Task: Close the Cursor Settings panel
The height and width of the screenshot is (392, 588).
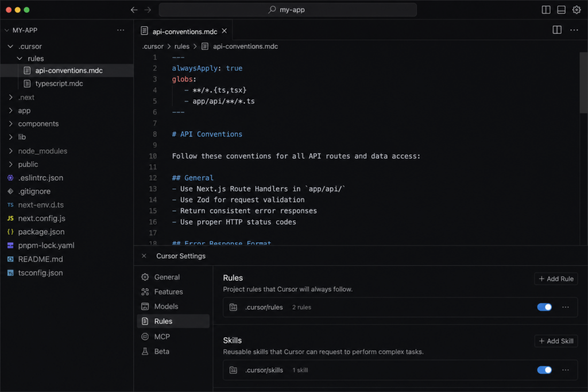Action: [144, 256]
